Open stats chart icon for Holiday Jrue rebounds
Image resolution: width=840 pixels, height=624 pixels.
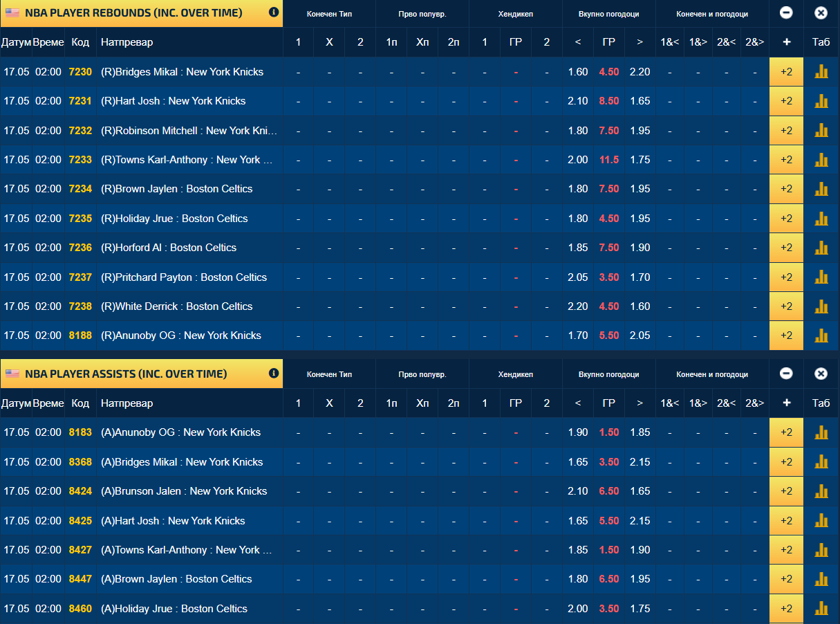821,219
